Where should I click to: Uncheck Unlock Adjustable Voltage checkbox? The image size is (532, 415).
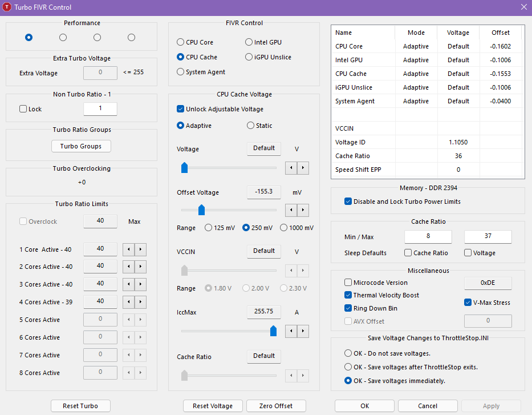point(181,109)
